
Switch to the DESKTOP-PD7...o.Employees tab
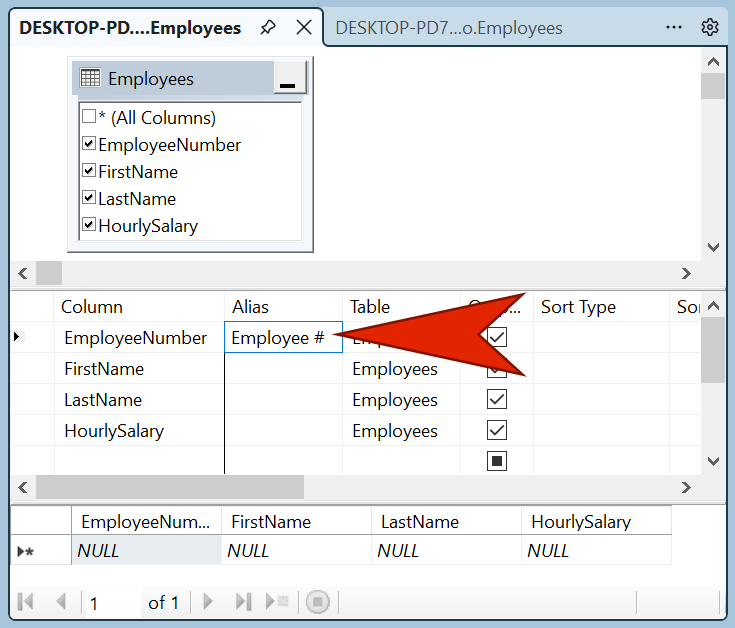pos(449,28)
